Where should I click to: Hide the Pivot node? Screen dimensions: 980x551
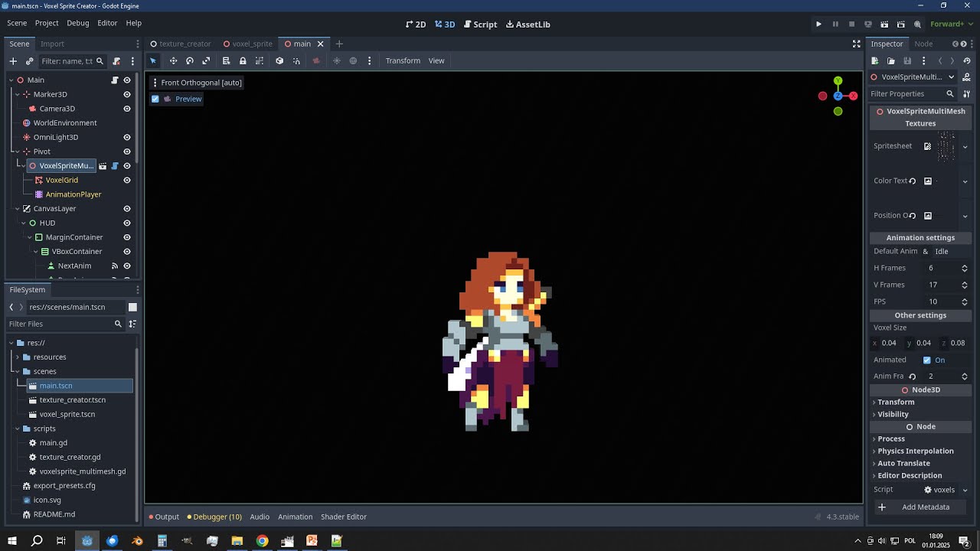(127, 152)
